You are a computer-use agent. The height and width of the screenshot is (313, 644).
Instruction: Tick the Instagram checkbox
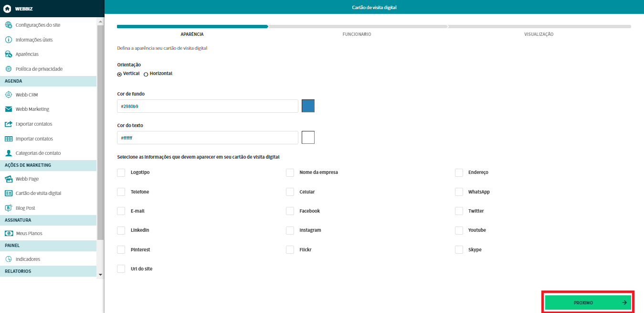pos(290,230)
